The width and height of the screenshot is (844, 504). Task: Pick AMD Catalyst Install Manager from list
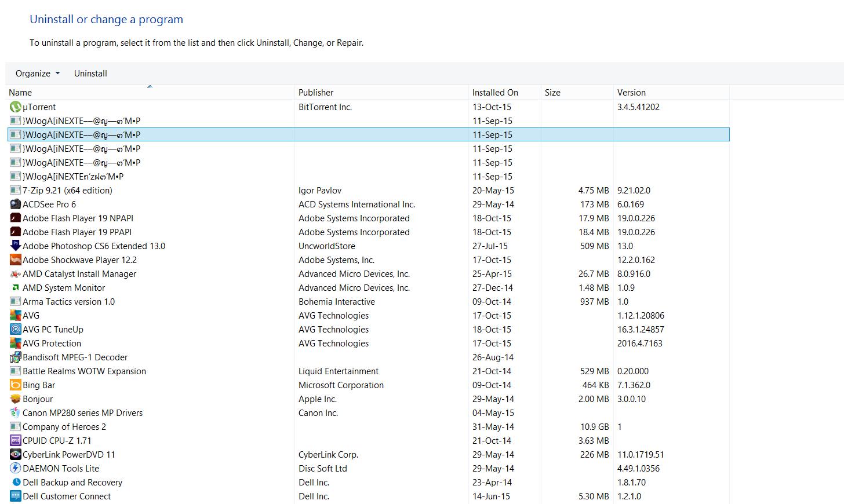tap(79, 274)
